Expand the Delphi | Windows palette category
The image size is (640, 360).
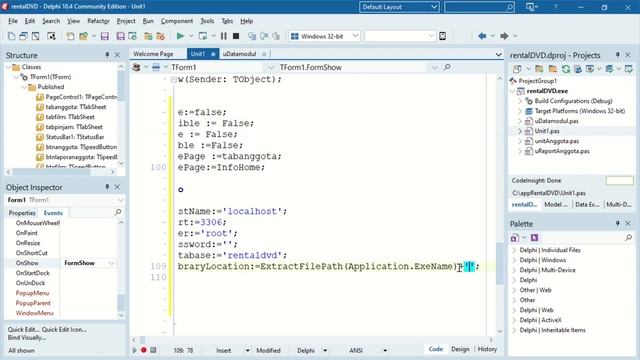click(x=514, y=260)
